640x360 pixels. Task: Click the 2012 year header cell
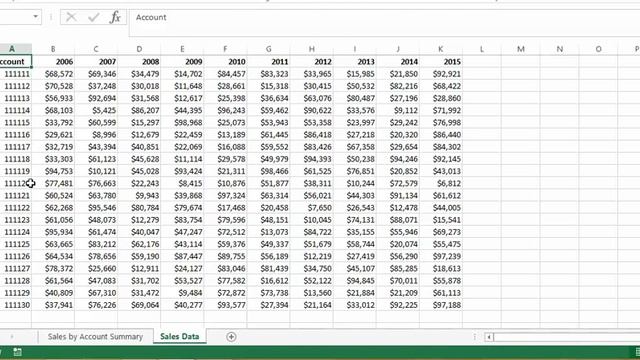point(311,62)
